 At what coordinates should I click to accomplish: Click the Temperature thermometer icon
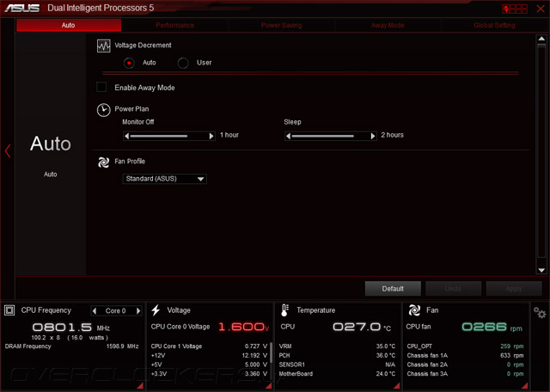point(284,310)
